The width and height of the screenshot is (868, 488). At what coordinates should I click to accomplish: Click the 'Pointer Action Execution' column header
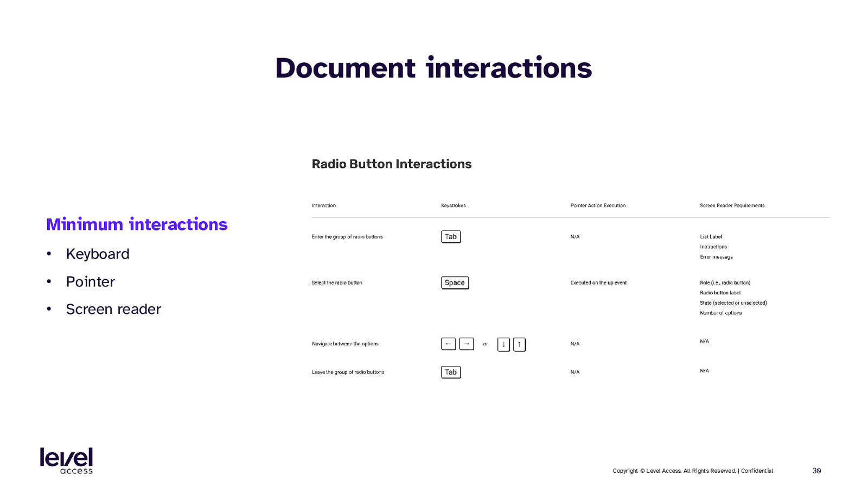tap(598, 206)
